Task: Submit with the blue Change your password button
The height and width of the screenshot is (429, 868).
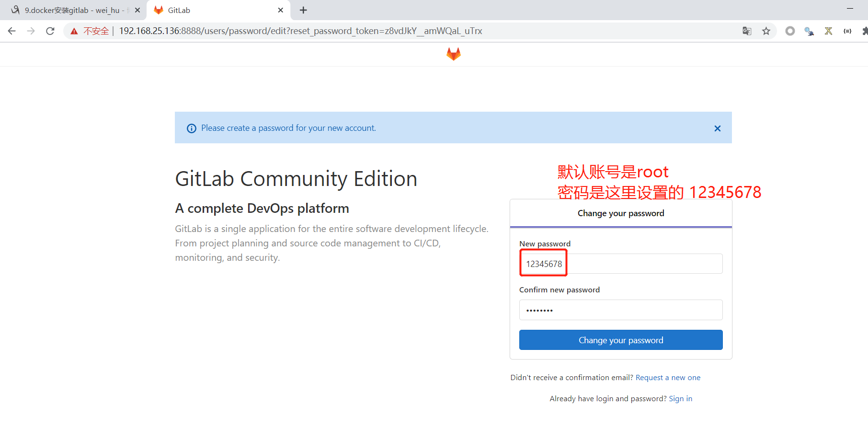Action: click(x=621, y=340)
